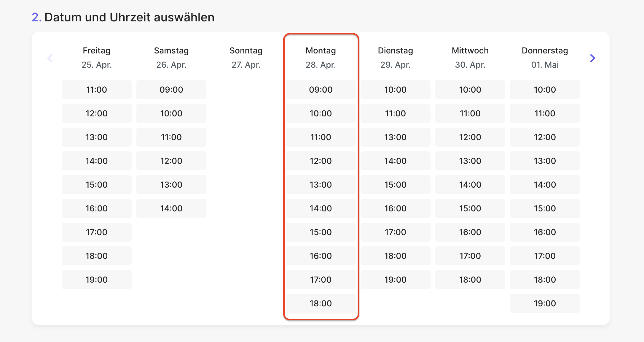Choose 19:00 on Freitag
The image size is (644, 342).
(97, 280)
